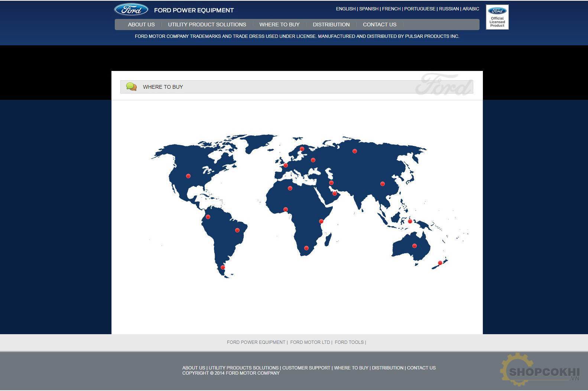
Task: Click the Official Licensed Product badge
Action: [x=497, y=17]
